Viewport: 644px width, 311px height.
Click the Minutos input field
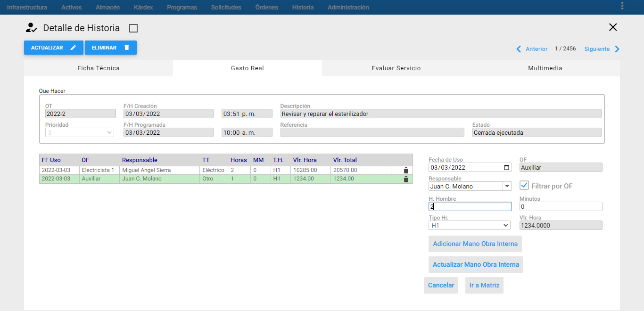coord(561,206)
